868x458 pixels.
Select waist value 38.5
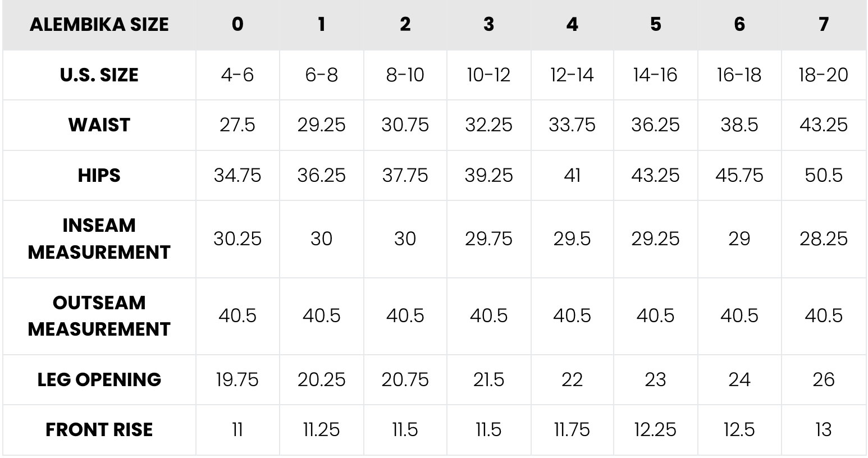[739, 125]
